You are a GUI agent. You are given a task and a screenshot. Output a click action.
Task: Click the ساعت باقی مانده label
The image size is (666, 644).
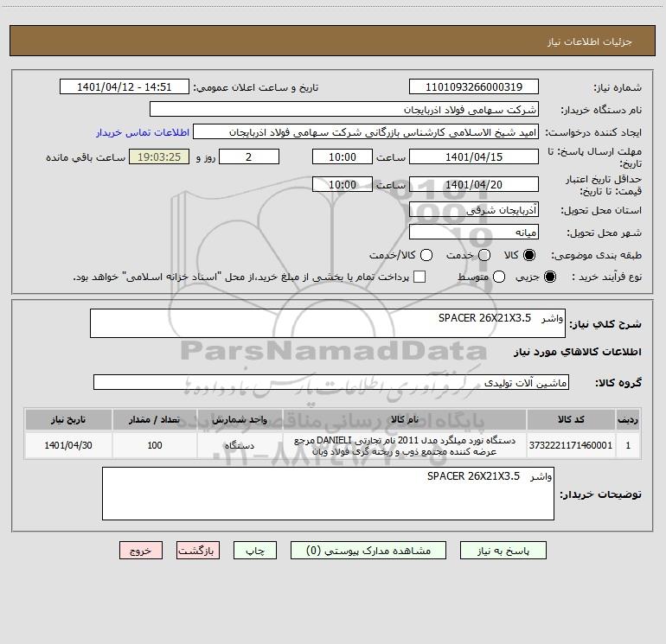pos(86,157)
